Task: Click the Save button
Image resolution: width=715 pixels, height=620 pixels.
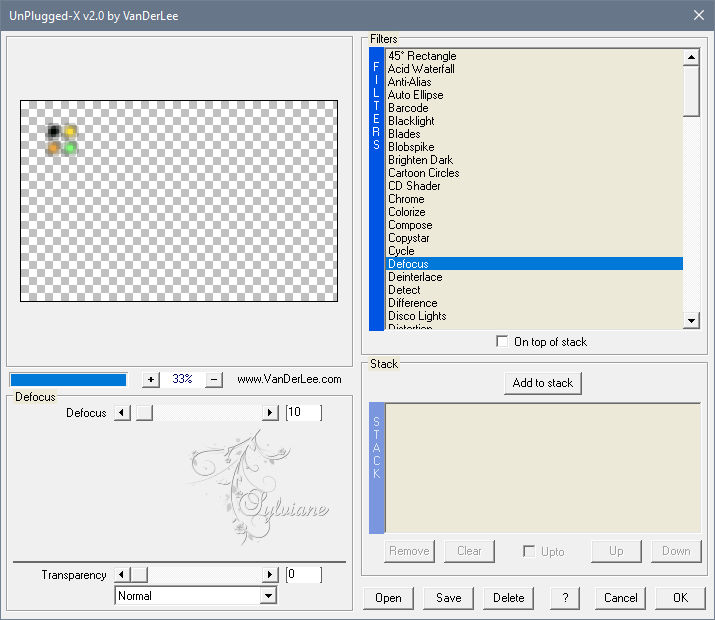Action: pos(449,598)
